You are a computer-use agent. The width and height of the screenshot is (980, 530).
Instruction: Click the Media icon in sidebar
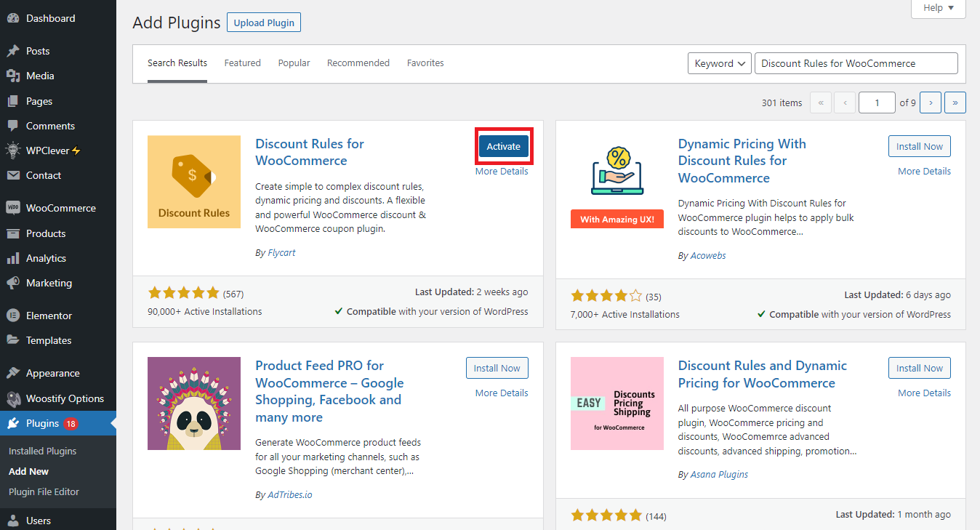tap(13, 76)
